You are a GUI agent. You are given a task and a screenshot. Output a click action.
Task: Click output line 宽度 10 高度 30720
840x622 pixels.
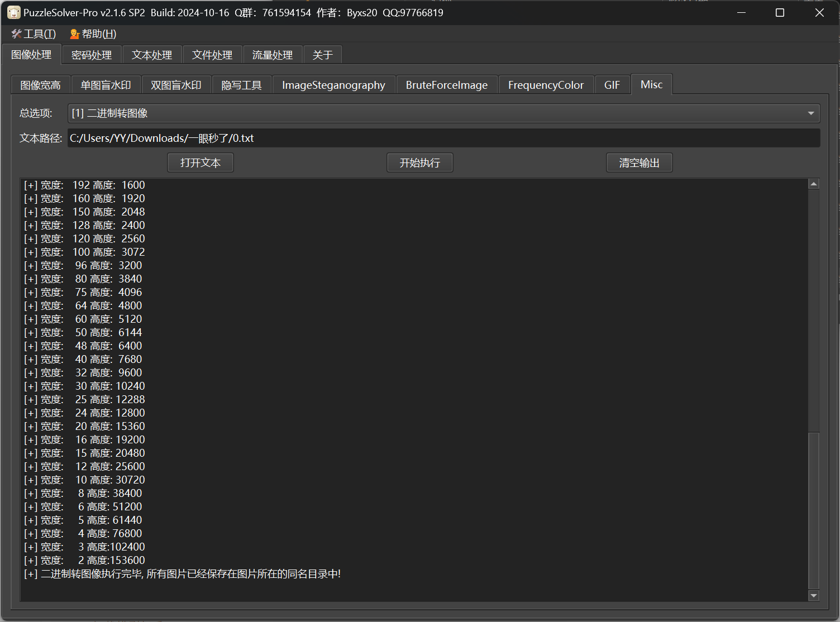[x=84, y=480]
